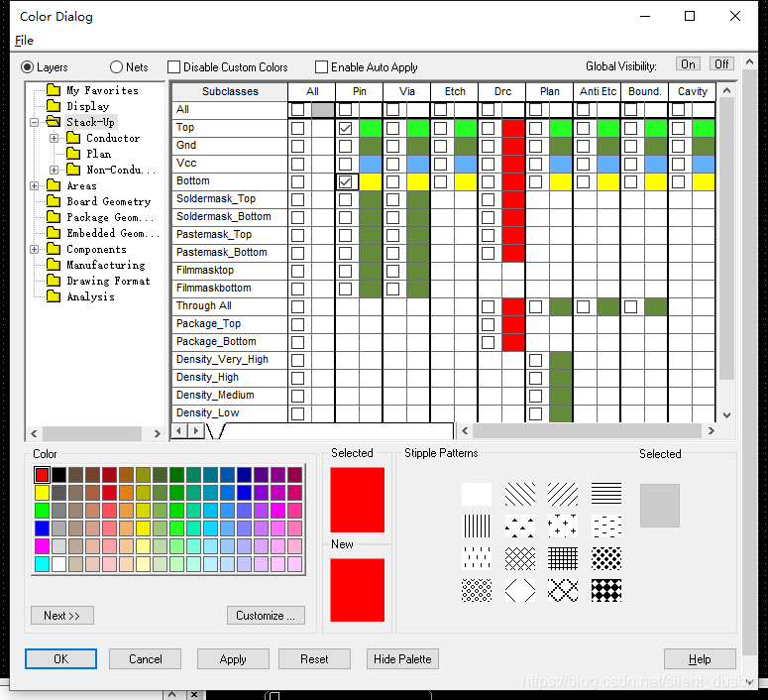Open the File menu

(24, 41)
